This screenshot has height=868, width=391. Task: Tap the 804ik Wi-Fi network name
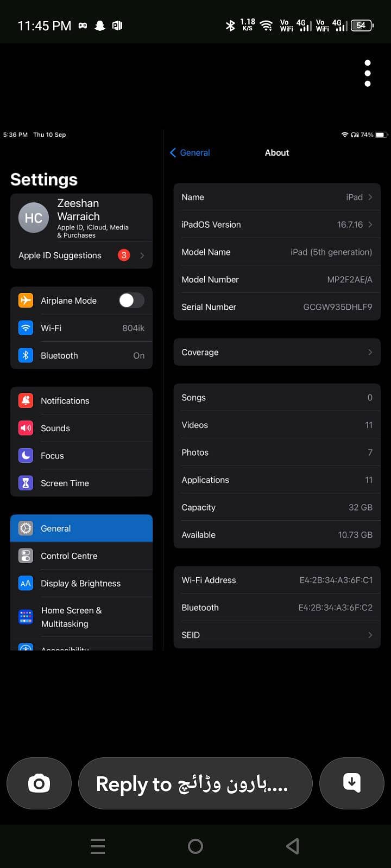(134, 328)
